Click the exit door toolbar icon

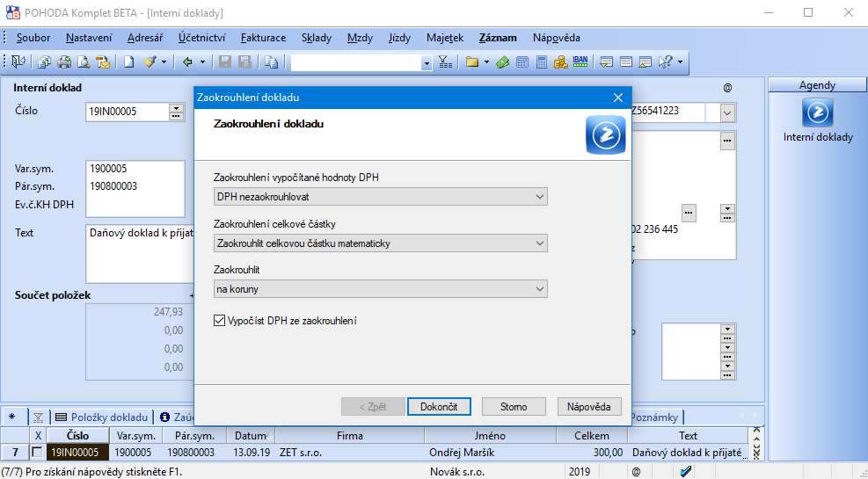tap(18, 62)
